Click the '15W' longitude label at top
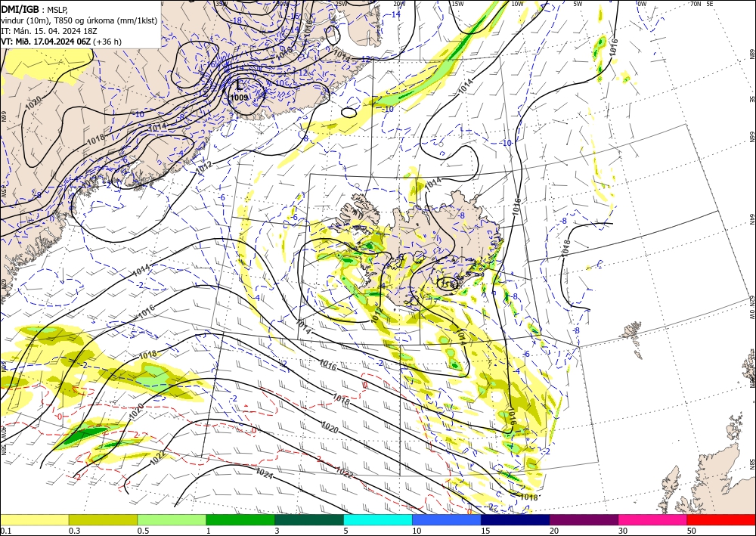This screenshot has height=536, width=756. click(x=457, y=4)
